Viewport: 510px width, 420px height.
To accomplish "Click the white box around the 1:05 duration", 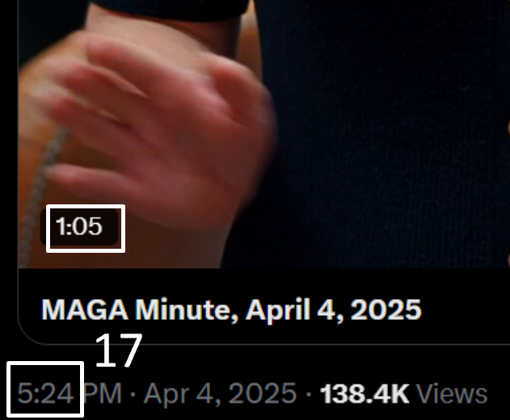I will (86, 229).
